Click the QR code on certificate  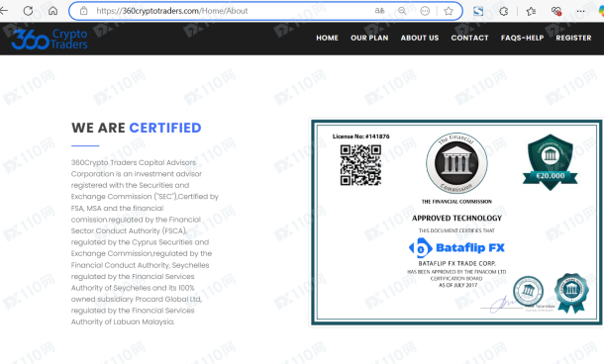pos(360,164)
